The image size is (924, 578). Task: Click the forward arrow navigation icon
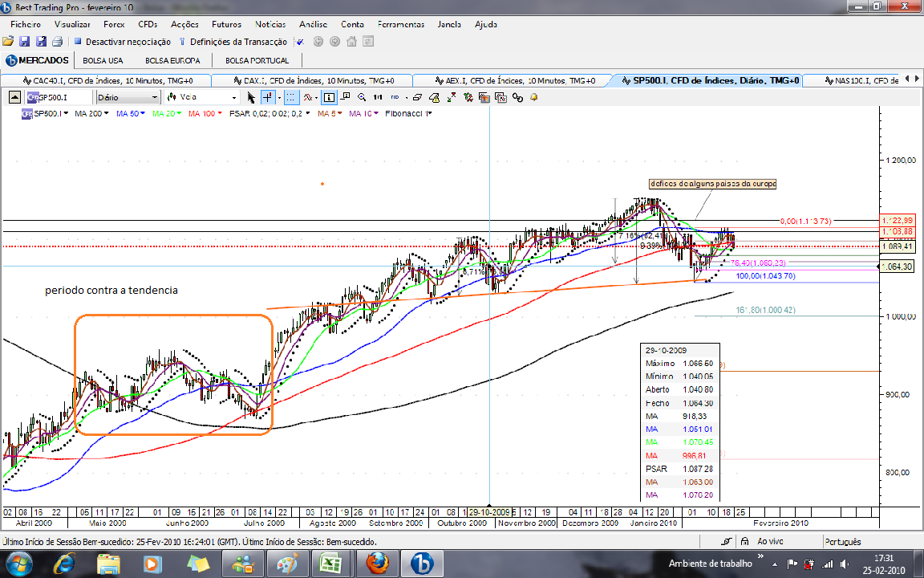coord(334,41)
